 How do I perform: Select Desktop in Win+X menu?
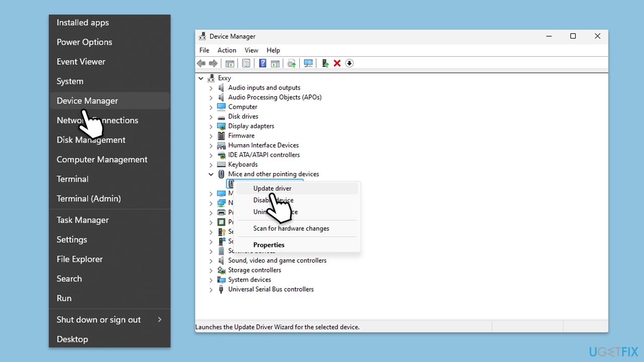[x=110, y=339]
